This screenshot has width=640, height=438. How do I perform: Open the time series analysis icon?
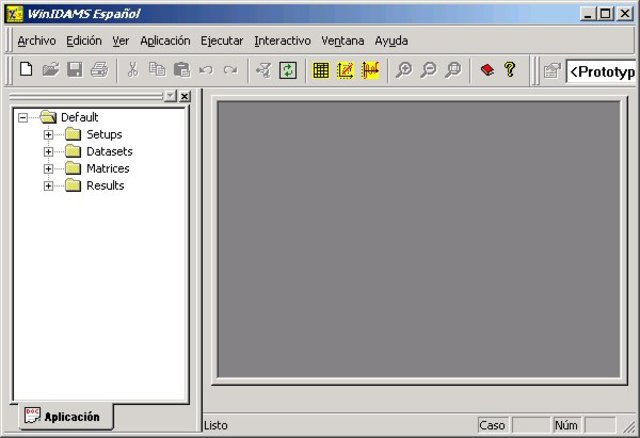[370, 70]
